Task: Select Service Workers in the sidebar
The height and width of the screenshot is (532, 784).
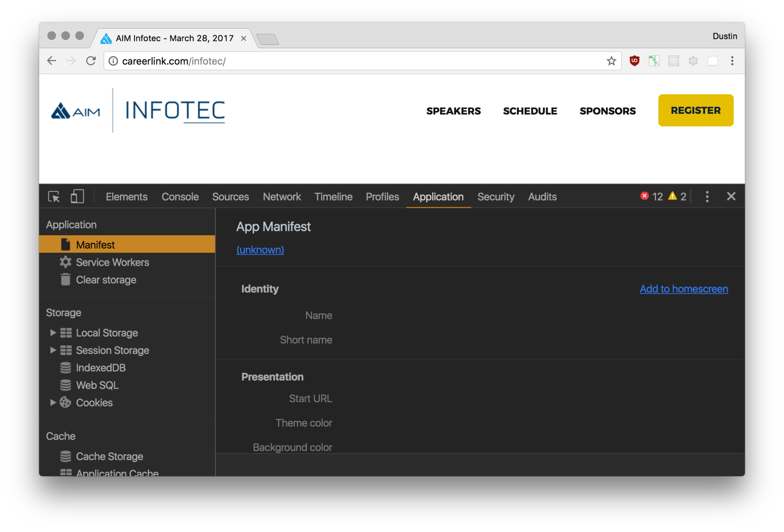Action: tap(112, 262)
